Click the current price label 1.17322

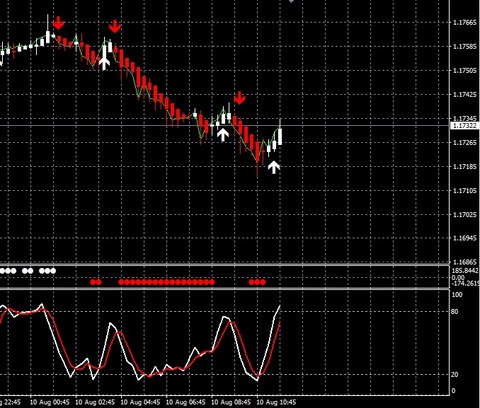click(464, 125)
